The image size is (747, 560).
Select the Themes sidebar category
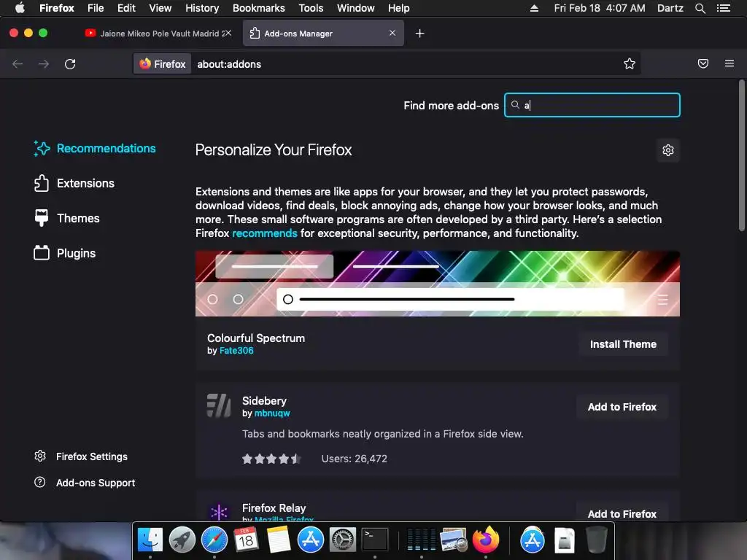click(66, 218)
